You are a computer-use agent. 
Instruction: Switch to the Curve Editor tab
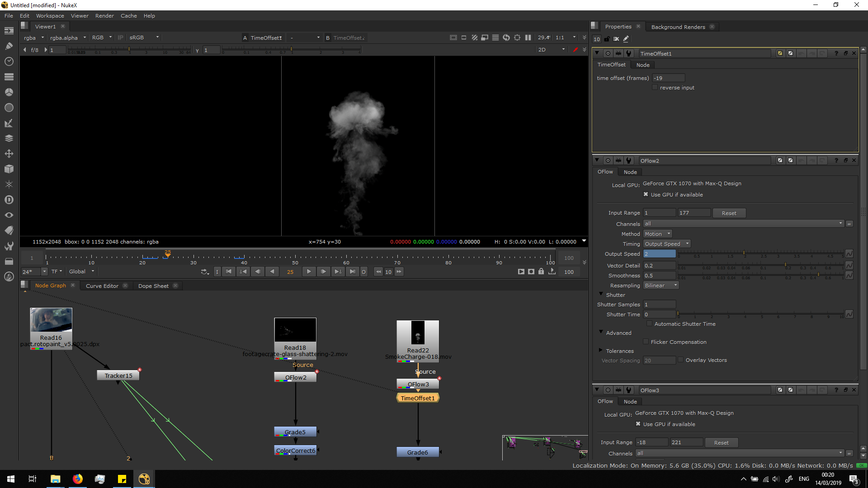102,286
